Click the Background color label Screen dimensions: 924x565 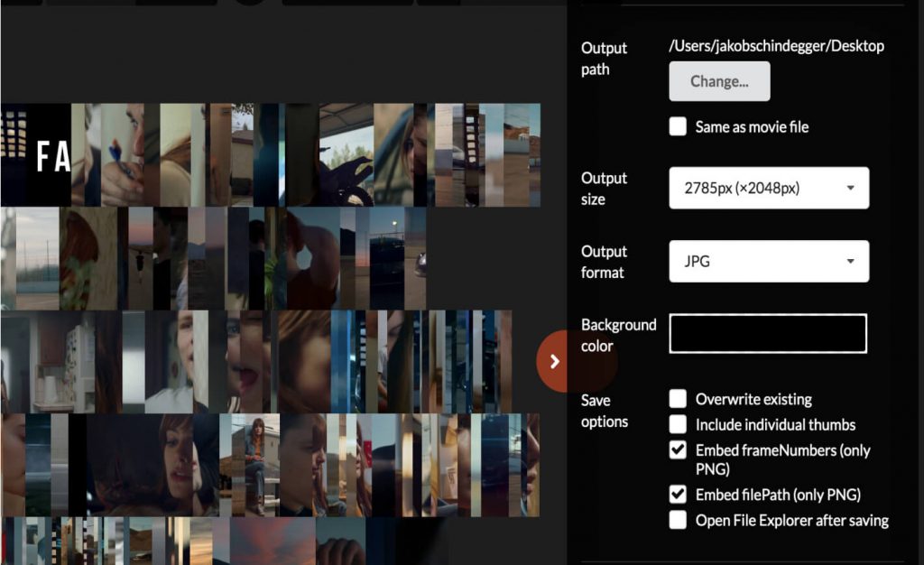pos(618,335)
